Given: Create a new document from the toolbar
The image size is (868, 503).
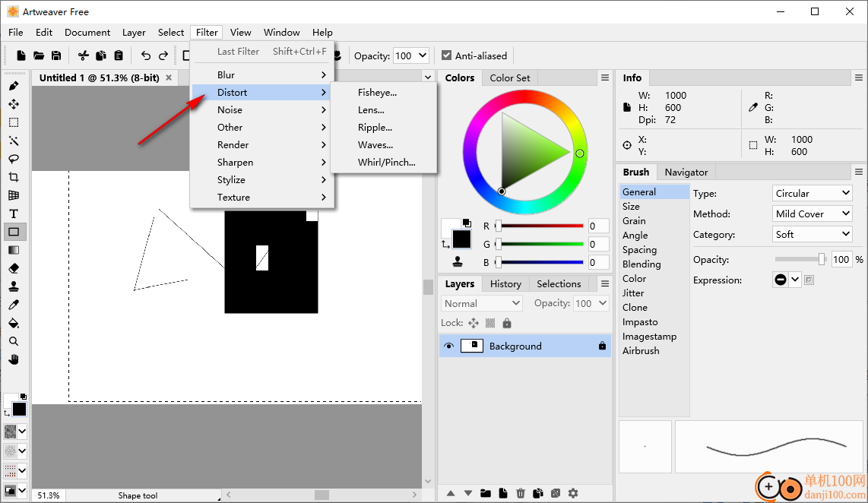Looking at the screenshot, I should pos(21,55).
